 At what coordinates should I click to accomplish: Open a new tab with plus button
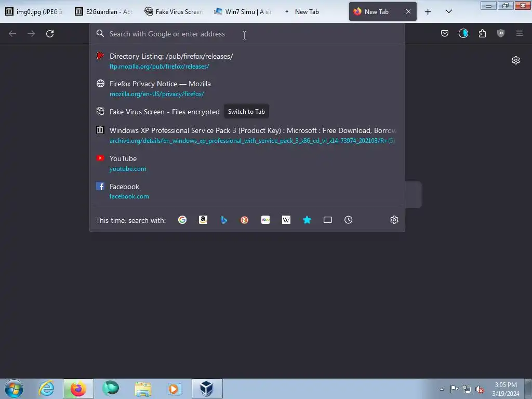coord(428,12)
